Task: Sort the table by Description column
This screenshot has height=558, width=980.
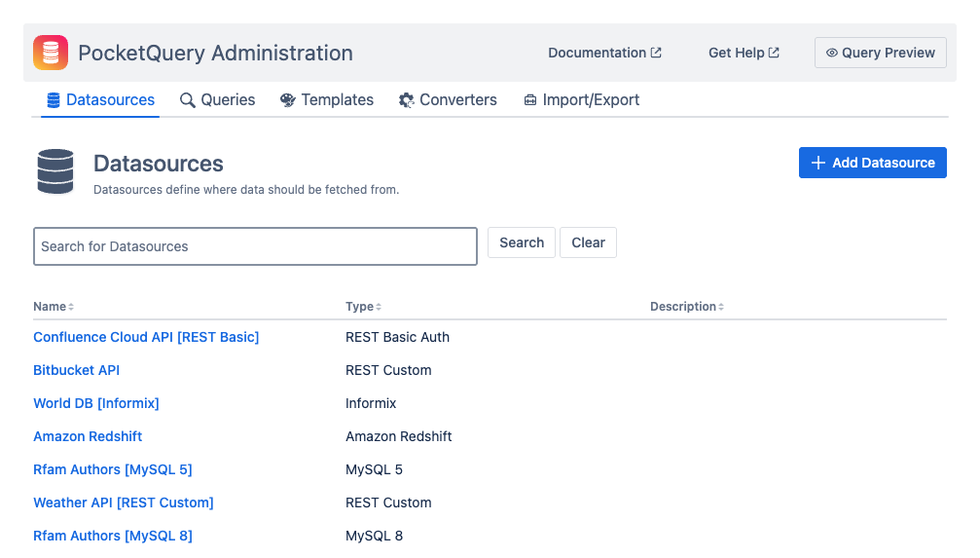Action: tap(686, 307)
